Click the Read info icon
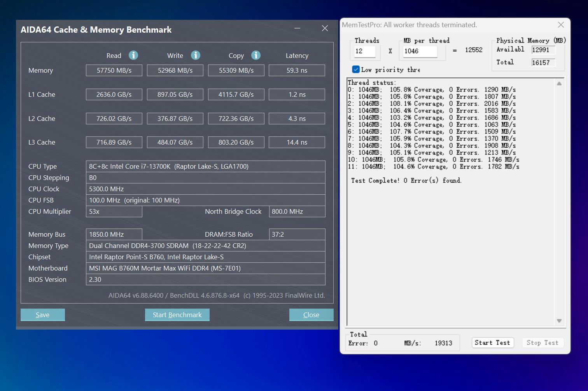Viewport: 588px width, 391px height. tap(133, 55)
